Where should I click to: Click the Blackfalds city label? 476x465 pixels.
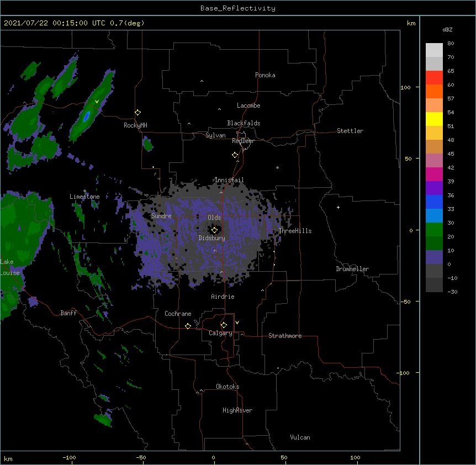[x=244, y=123]
